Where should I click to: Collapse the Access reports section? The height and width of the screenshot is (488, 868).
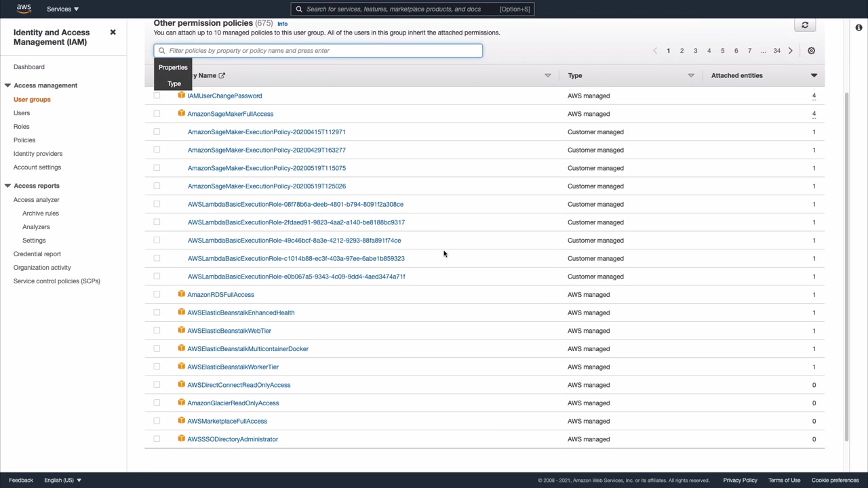[7, 186]
